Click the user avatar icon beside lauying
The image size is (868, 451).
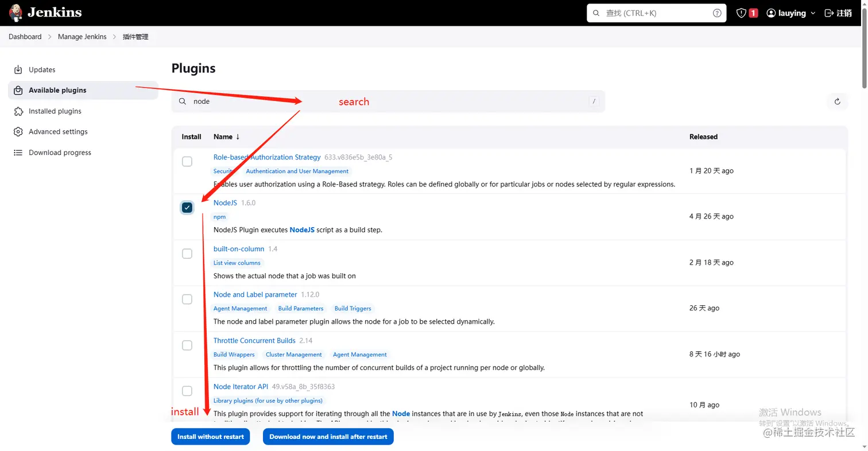pos(771,13)
